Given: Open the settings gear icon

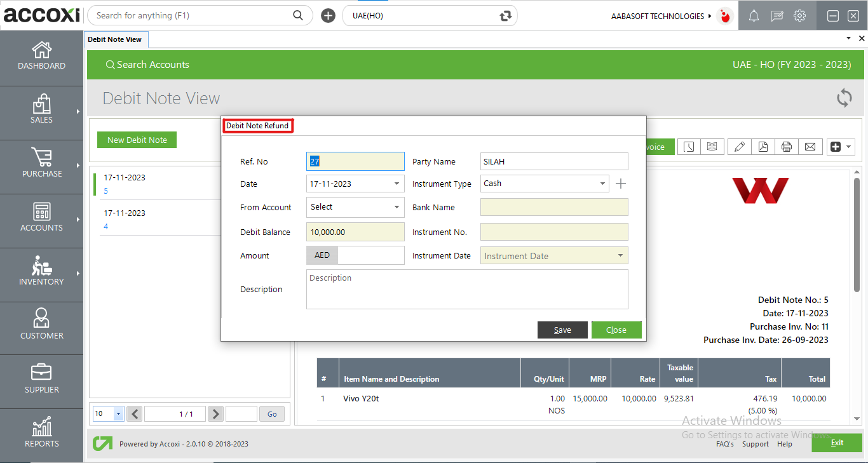Looking at the screenshot, I should 799,16.
